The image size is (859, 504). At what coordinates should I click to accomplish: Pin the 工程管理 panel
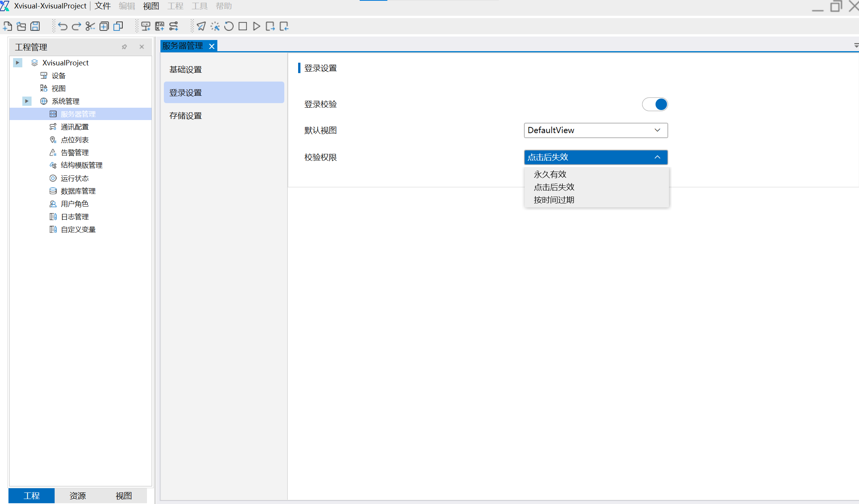[x=124, y=47]
